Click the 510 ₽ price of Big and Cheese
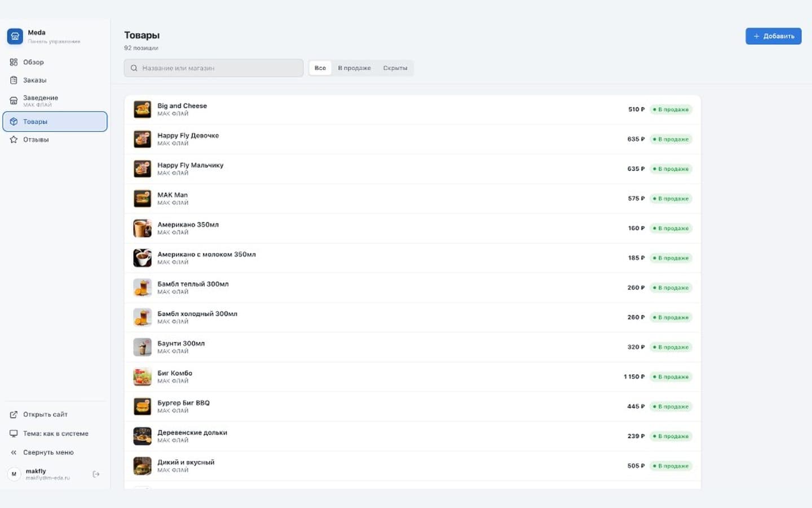This screenshot has height=508, width=812. 636,110
